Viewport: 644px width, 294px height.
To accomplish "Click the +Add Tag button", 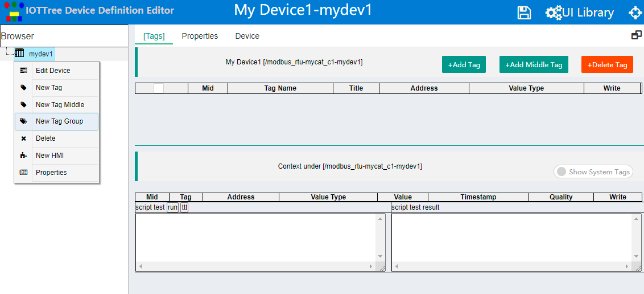I will pyautogui.click(x=464, y=64).
